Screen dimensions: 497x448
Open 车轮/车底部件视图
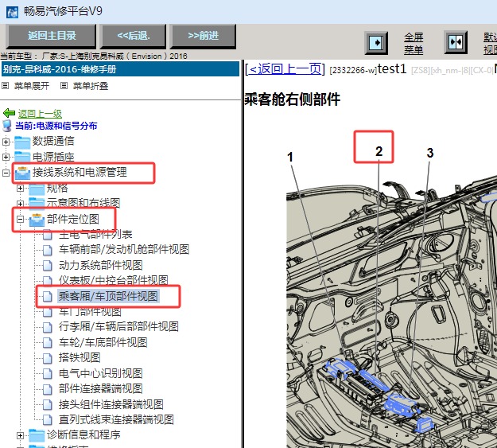point(103,342)
